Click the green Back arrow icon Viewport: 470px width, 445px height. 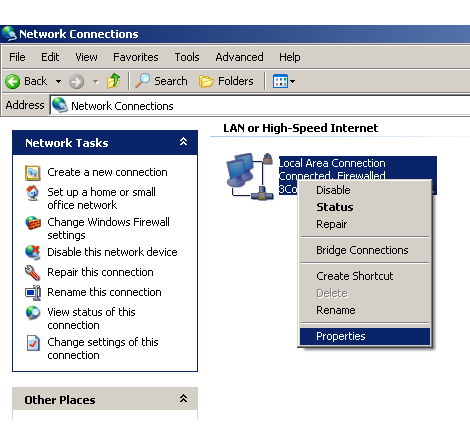[x=13, y=81]
